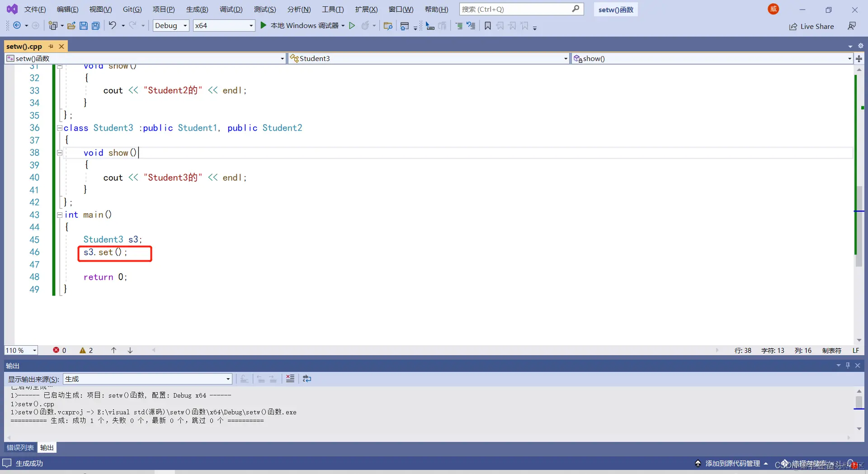
Task: Click the red error count indicator
Action: coord(59,350)
